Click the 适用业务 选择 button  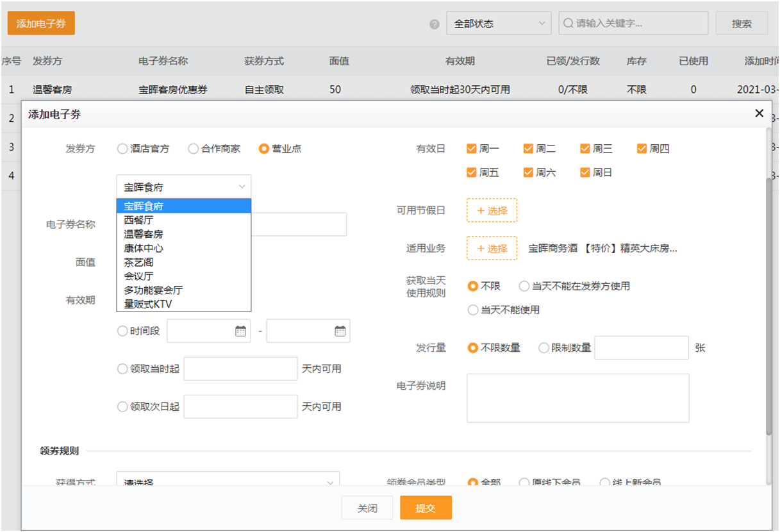[x=492, y=249]
